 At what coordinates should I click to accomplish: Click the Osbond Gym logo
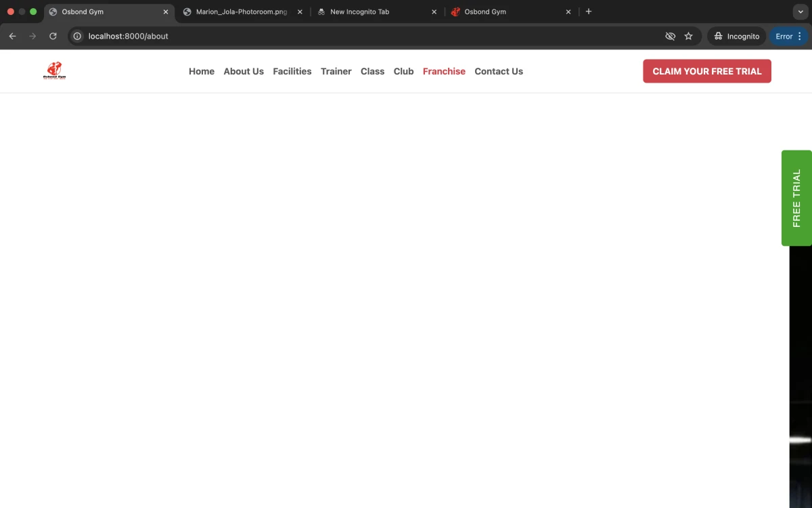click(x=54, y=70)
